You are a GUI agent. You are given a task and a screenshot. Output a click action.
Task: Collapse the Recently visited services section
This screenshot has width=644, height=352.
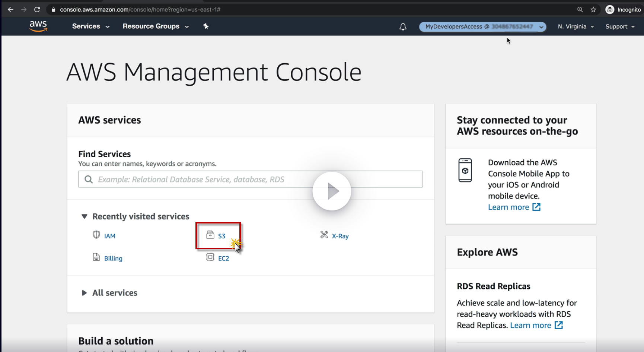85,216
